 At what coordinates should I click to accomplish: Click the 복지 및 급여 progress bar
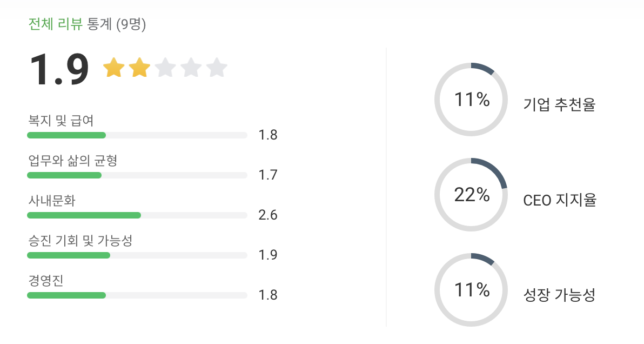[x=137, y=135]
